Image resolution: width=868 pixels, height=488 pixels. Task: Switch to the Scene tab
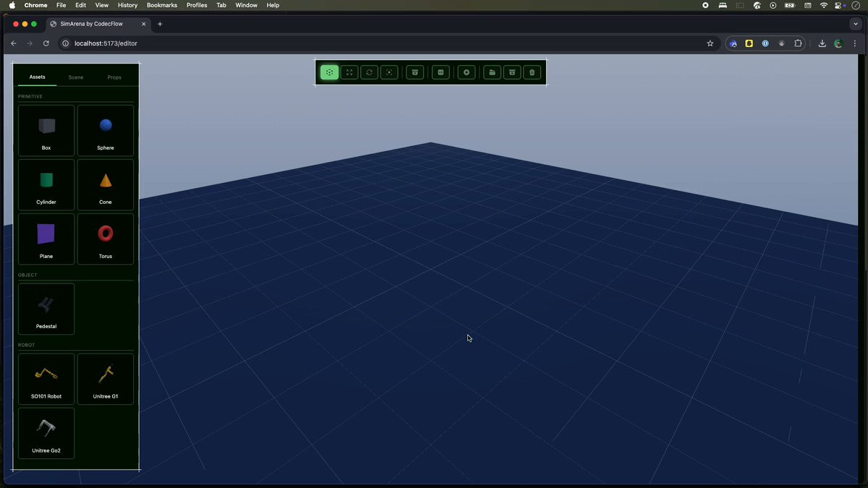[76, 77]
